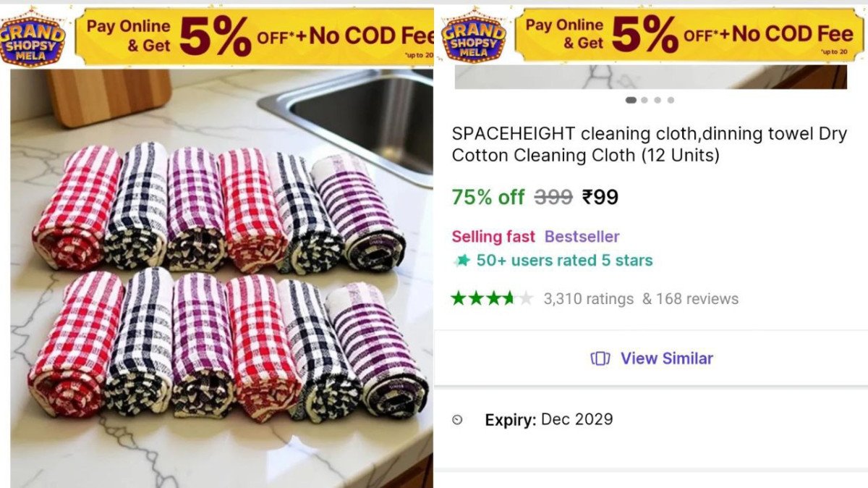Tap the left Grand Shopsy Mela logo
Screen dimensions: 868x488
tap(32, 37)
